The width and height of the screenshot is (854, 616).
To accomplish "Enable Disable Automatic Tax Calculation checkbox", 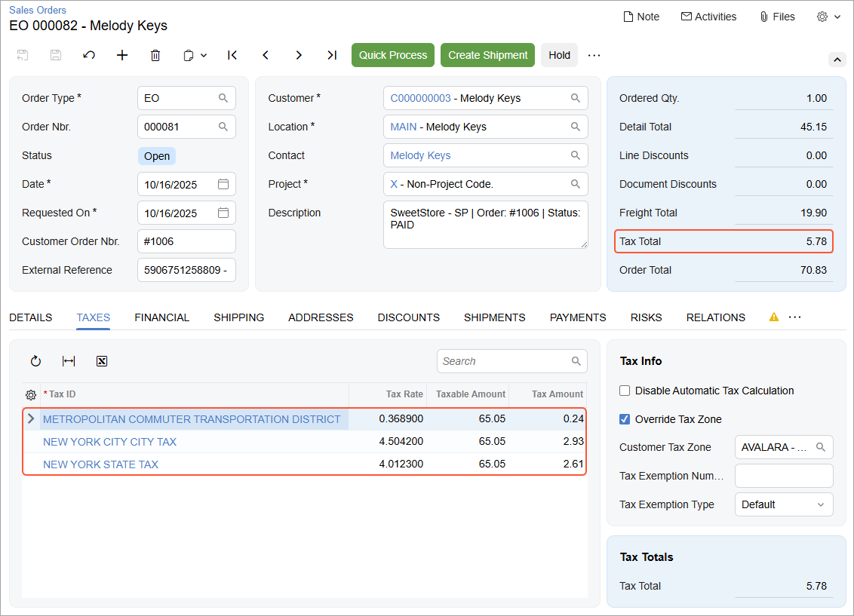I will (x=625, y=391).
